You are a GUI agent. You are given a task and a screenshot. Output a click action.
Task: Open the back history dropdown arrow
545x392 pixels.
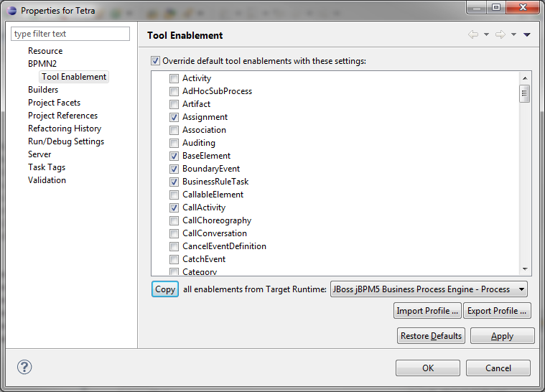click(x=487, y=34)
